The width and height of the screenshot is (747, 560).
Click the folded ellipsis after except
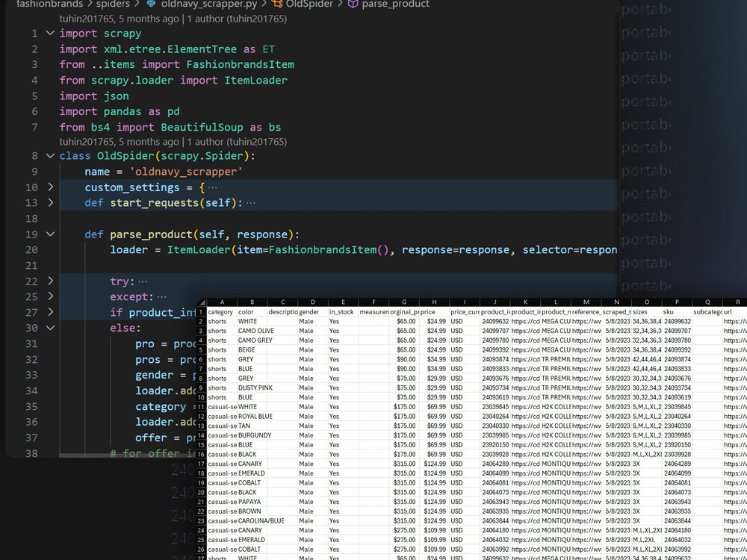[x=162, y=297]
